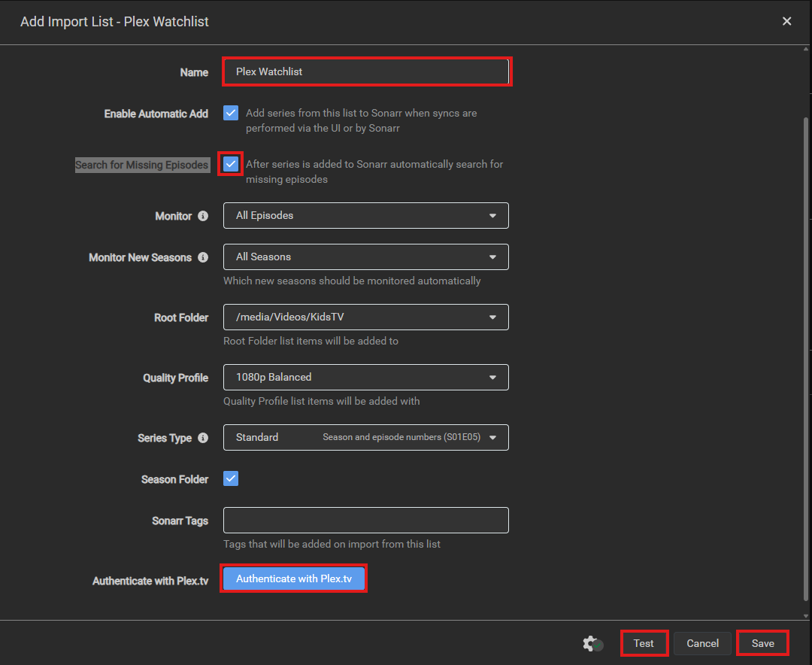Click the dialog vertical scrollbar
Image resolution: width=812 pixels, height=665 pixels.
pyautogui.click(x=806, y=359)
